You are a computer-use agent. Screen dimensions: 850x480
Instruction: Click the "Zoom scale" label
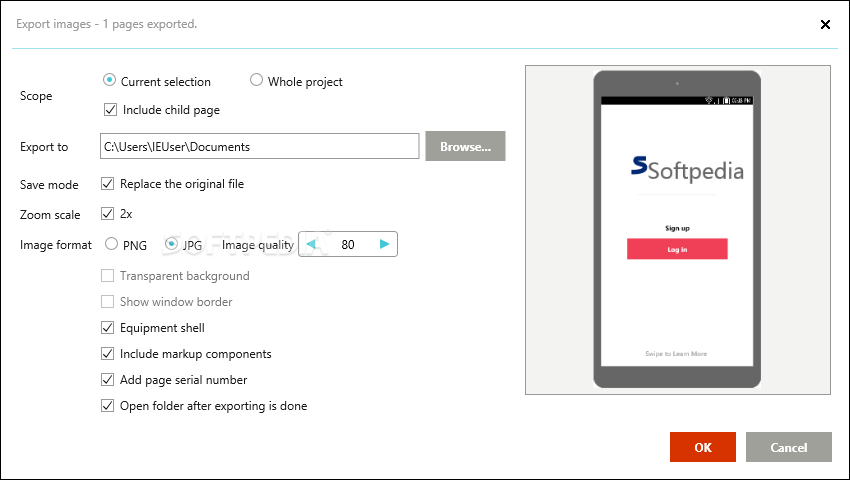click(x=50, y=215)
